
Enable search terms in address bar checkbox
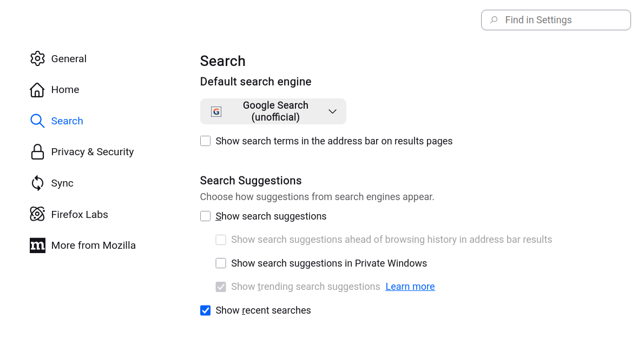(206, 141)
